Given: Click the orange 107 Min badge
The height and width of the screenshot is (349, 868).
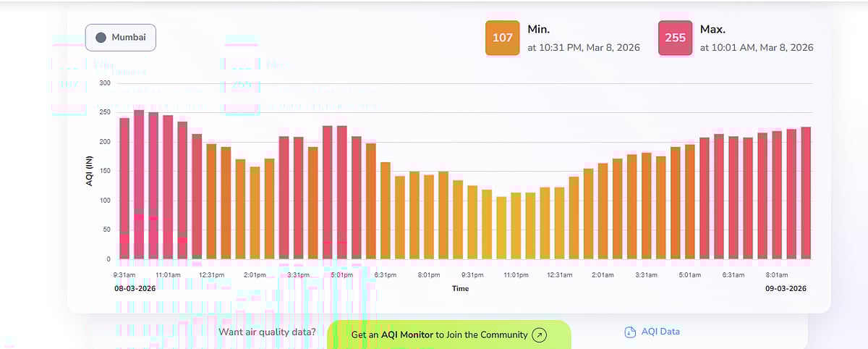Looking at the screenshot, I should (x=502, y=38).
